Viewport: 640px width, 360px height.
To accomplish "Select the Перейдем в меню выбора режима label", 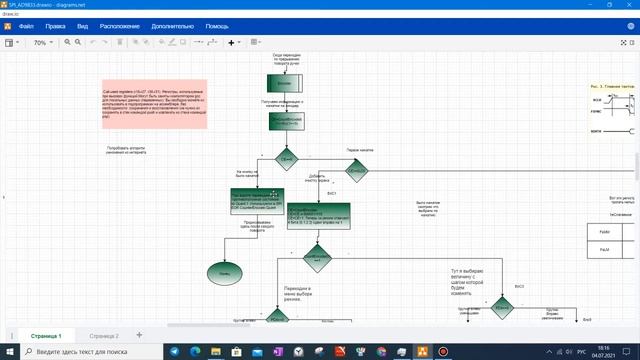I will coord(298,294).
